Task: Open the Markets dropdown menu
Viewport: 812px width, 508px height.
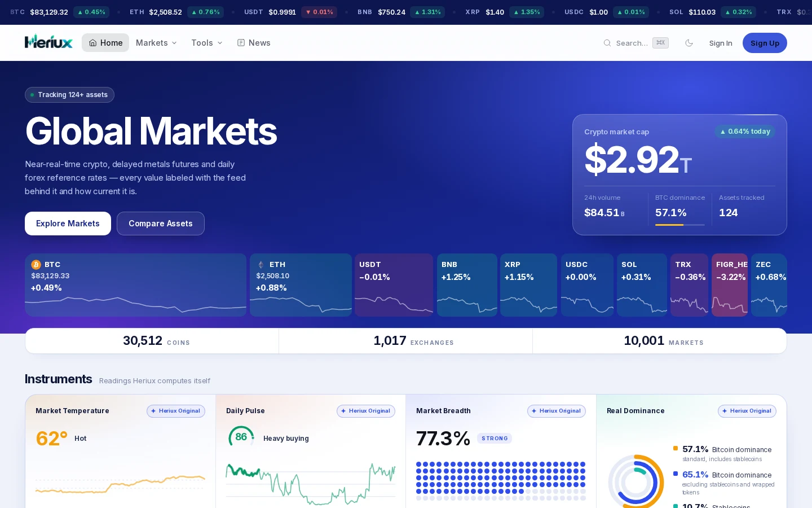Action: point(156,43)
